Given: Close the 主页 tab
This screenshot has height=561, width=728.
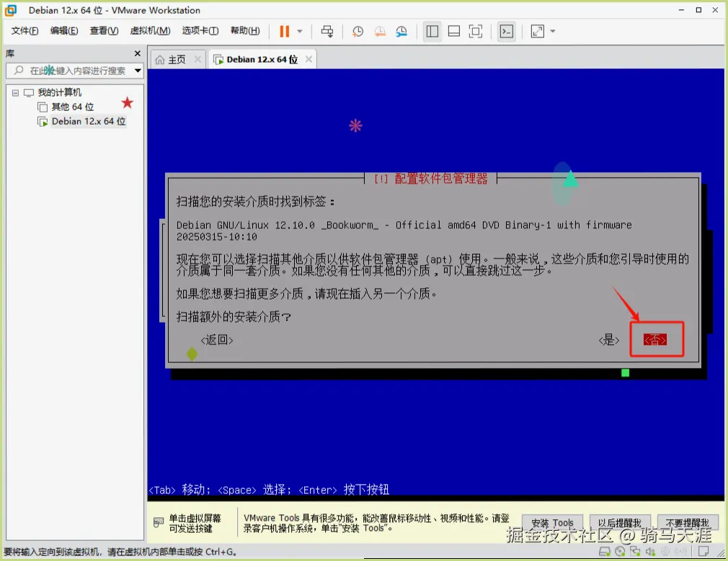Looking at the screenshot, I should [x=197, y=59].
